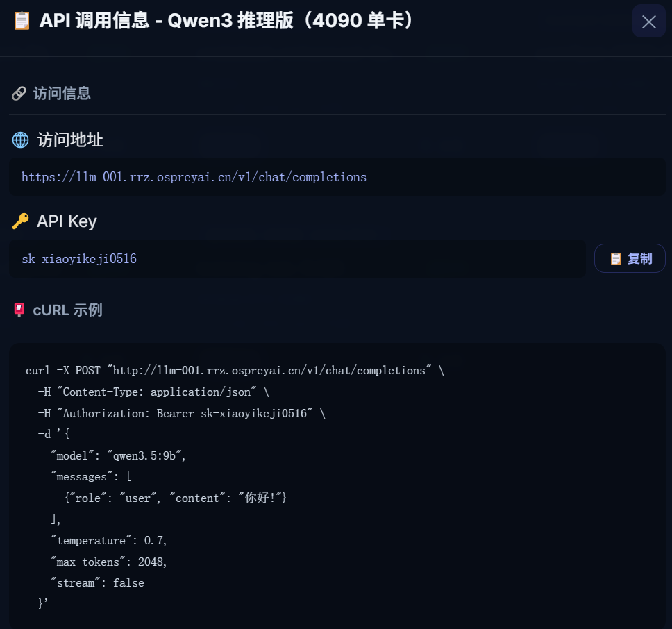672x629 pixels.
Task: Click the API 调用信息 dialog title
Action: (x=226, y=21)
